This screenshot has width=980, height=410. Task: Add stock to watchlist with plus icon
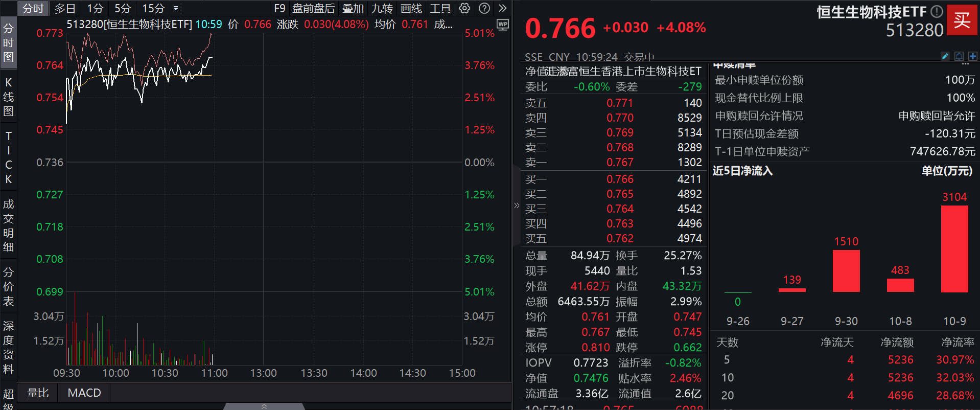972,56
